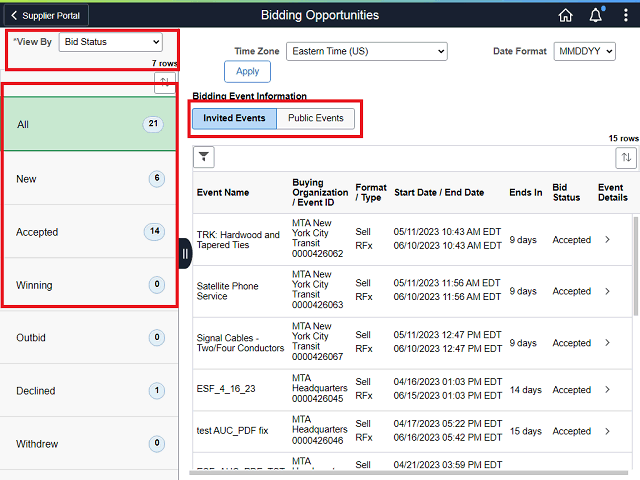The image size is (640, 480).
Task: Click the New count badge 6
Action: [157, 178]
